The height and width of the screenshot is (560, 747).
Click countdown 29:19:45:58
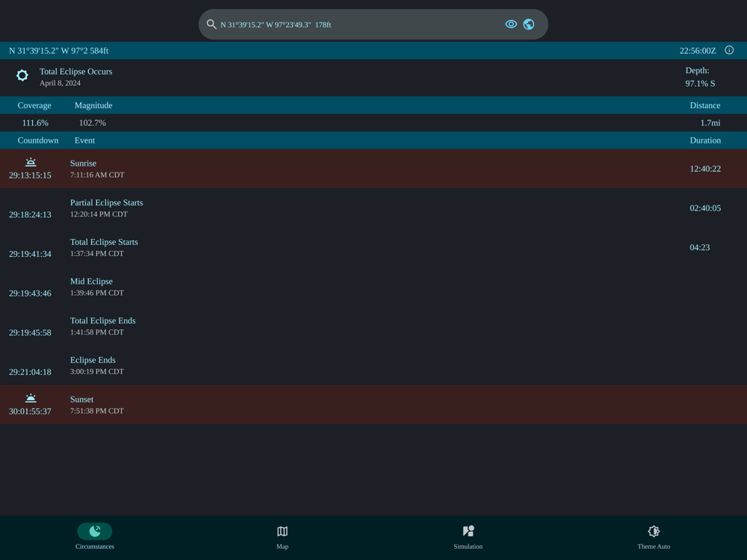(30, 333)
